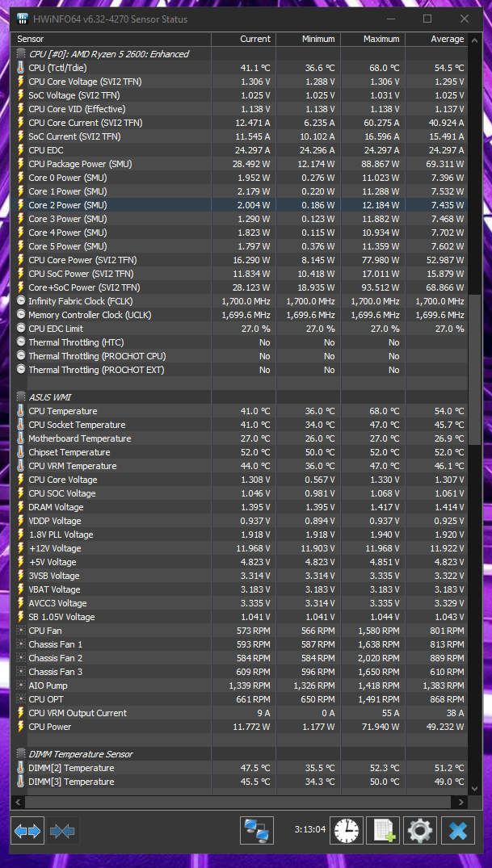Viewport: 492px width, 868px height.
Task: Select the Core 5 Power (SMU) row
Action: (x=239, y=246)
